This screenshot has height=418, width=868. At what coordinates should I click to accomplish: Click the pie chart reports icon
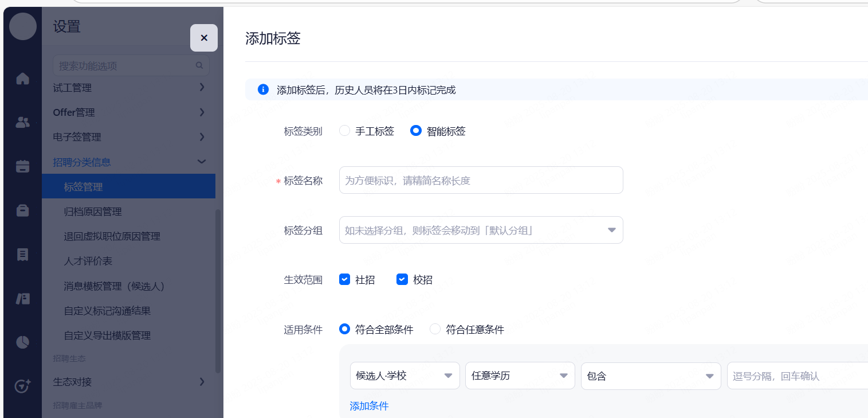[22, 342]
